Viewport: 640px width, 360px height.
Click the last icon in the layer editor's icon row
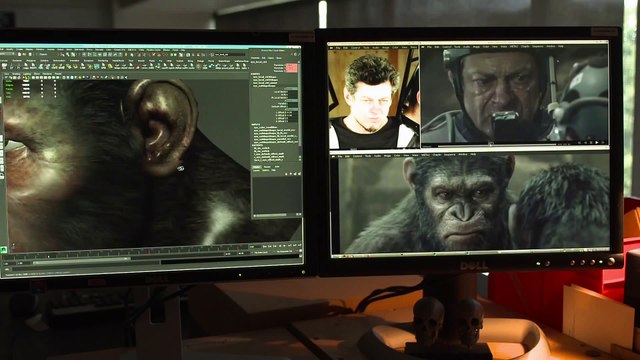(299, 174)
